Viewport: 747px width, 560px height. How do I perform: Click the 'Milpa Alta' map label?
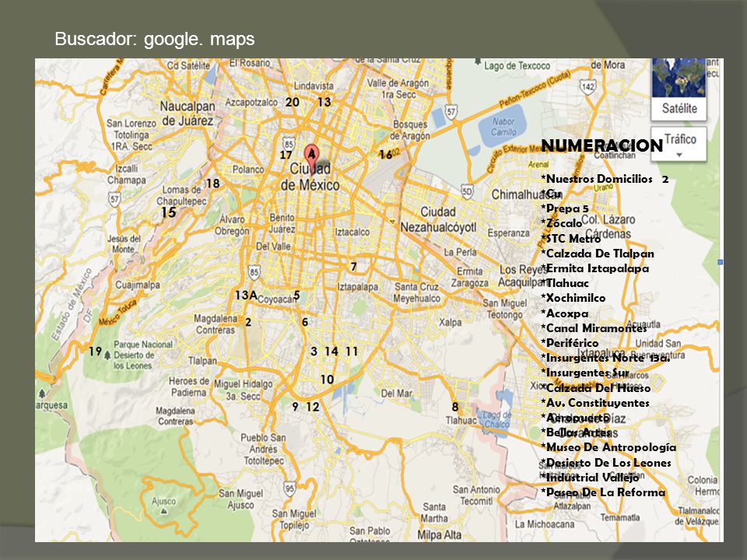pos(439,535)
